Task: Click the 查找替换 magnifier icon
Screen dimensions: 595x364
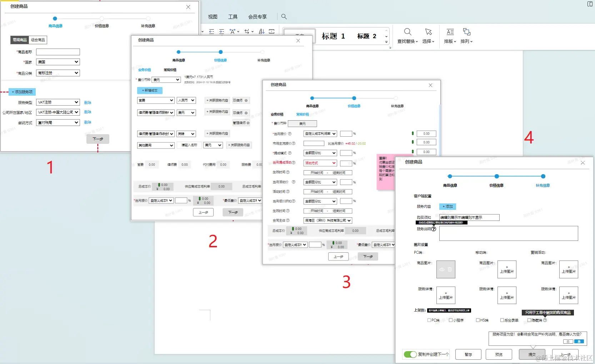Action: (x=407, y=32)
